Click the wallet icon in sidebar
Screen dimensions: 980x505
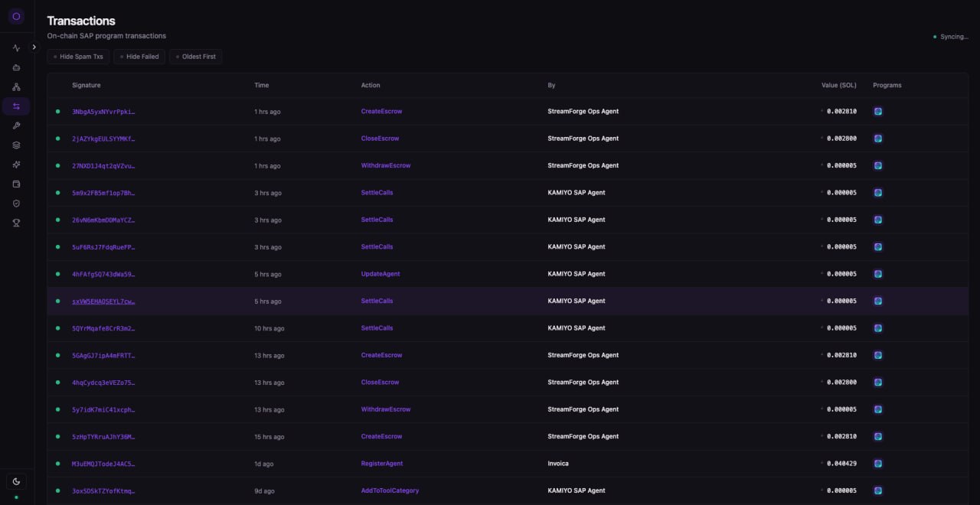[16, 184]
